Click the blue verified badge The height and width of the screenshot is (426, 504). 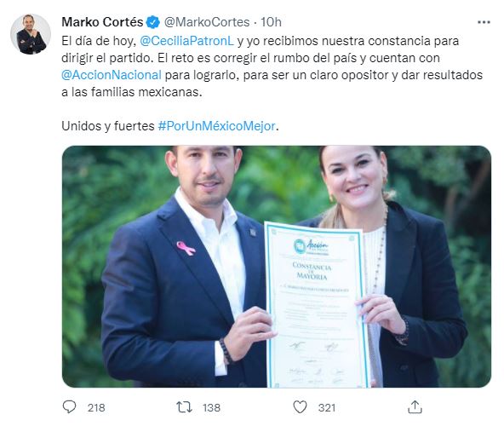tap(153, 22)
